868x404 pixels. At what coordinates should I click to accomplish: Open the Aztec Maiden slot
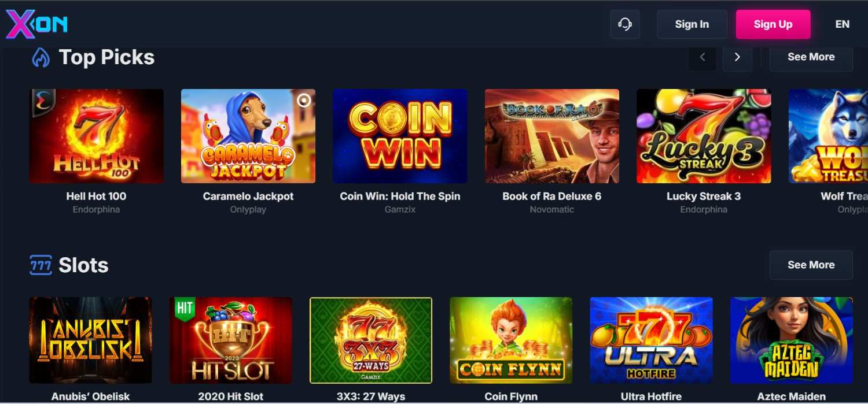click(792, 340)
